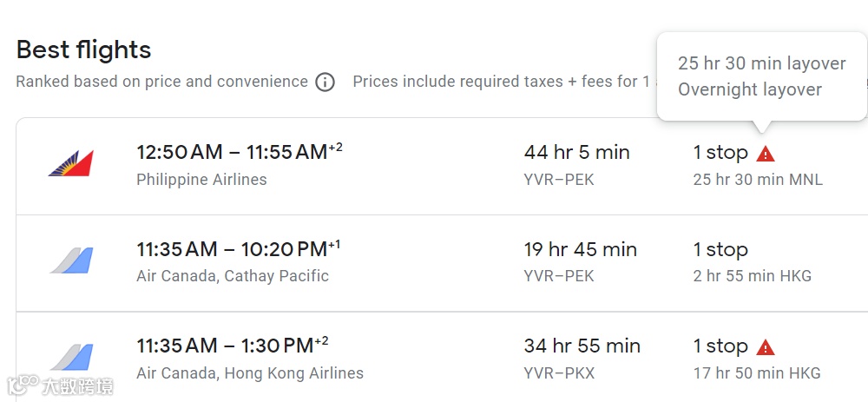The width and height of the screenshot is (868, 402).
Task: Click the 44 hr 5 min duration
Action: coord(576,153)
